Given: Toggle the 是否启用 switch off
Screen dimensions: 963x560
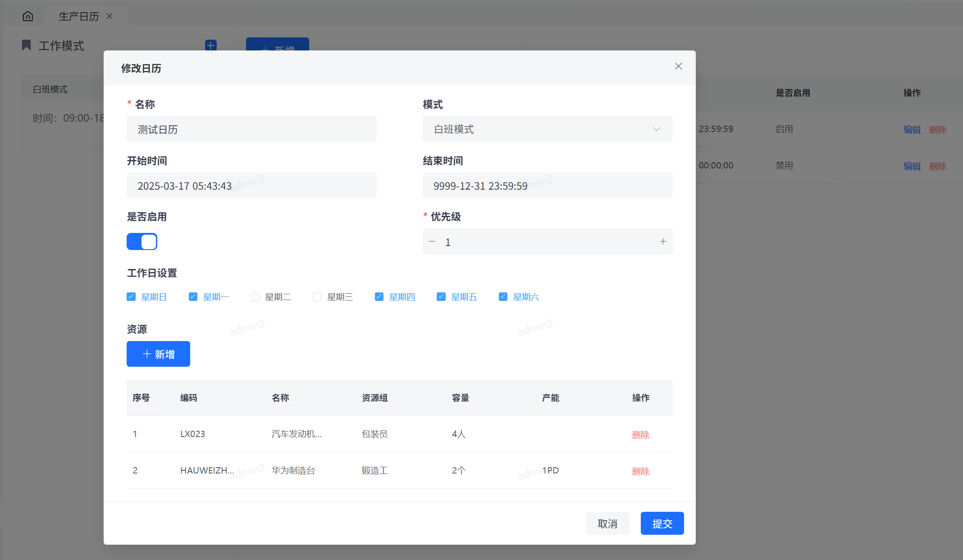Looking at the screenshot, I should [x=142, y=241].
